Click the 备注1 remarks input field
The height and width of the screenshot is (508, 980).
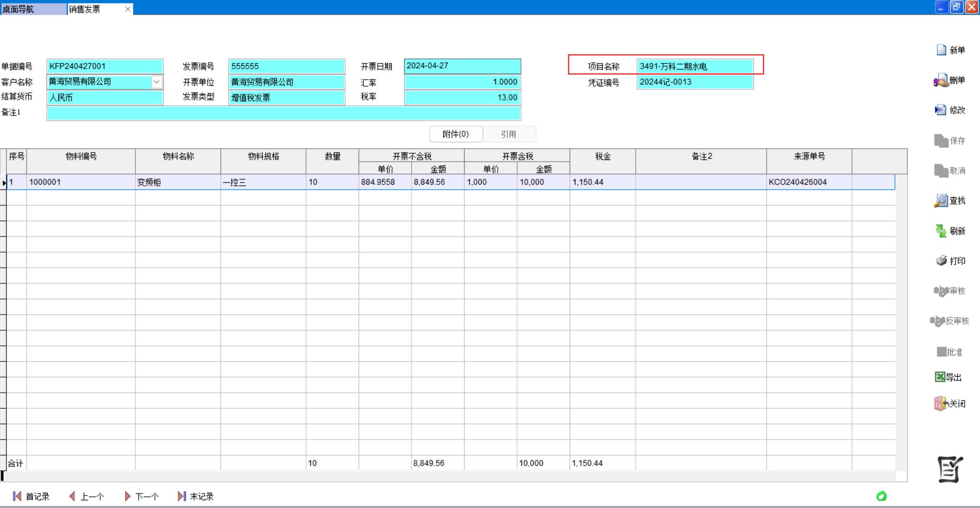pyautogui.click(x=283, y=113)
